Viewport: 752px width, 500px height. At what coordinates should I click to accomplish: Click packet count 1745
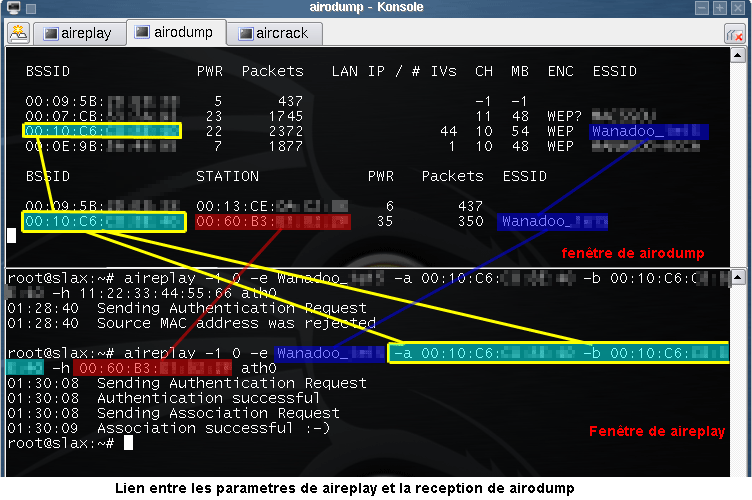pos(286,116)
